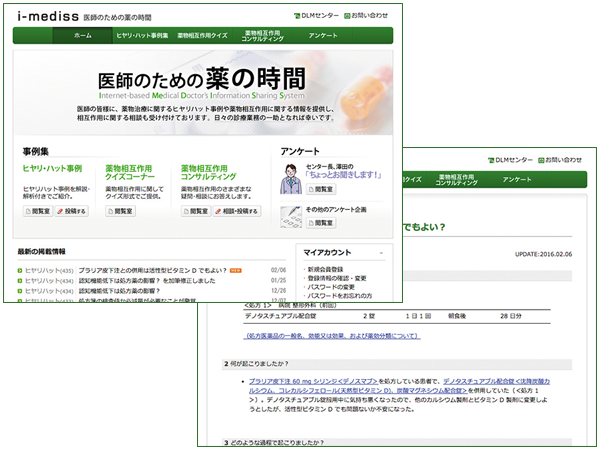Click 閲覧室 button under ヒヤリ・ハット事例
Screen dimensions: 600x450
(x=38, y=211)
